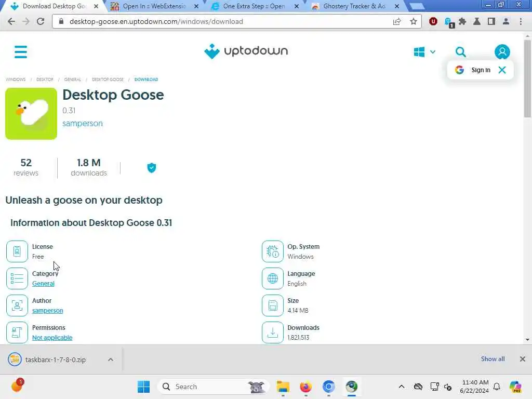532x399 pixels.
Task: Open the user account avatar
Action: 502,52
